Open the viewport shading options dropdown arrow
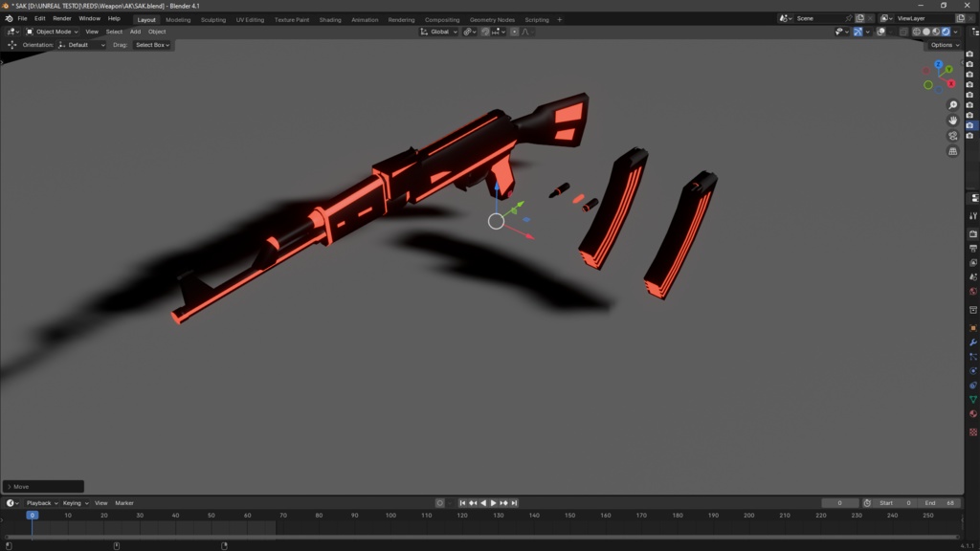The width and height of the screenshot is (980, 551). (956, 32)
